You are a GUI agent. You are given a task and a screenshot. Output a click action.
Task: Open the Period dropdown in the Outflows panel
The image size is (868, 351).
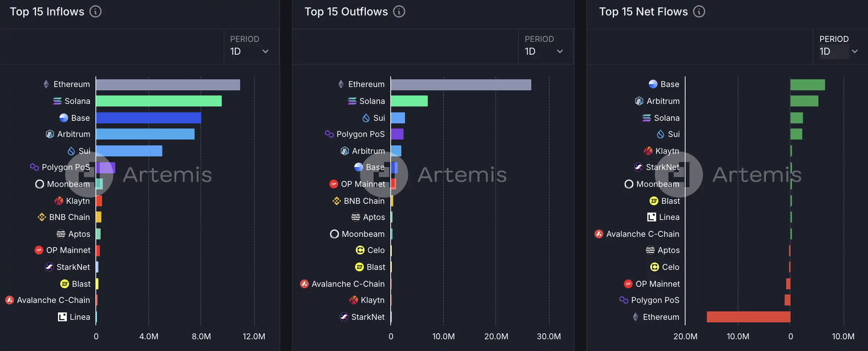(x=546, y=47)
